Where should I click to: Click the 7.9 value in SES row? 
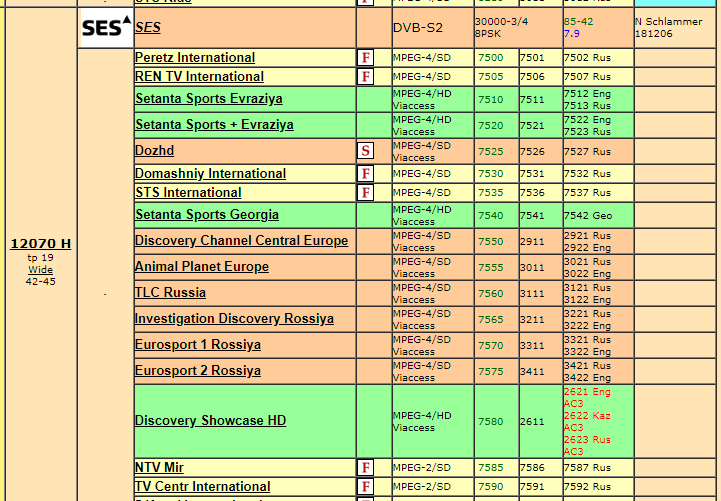point(572,34)
